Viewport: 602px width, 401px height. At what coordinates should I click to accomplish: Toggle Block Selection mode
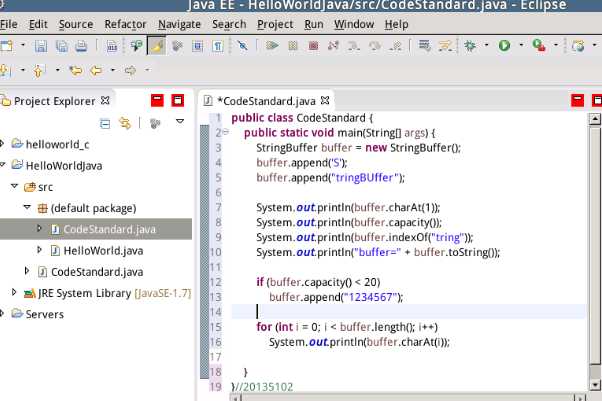pyautogui.click(x=197, y=46)
